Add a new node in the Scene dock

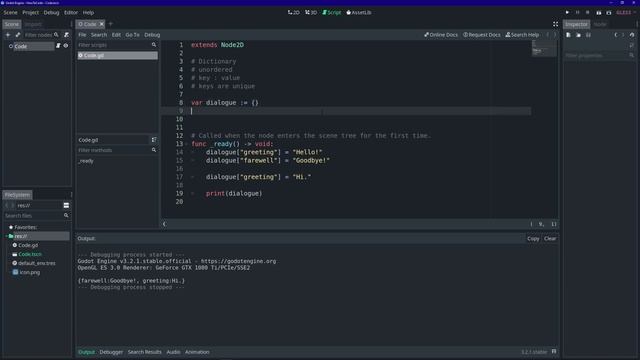pyautogui.click(x=8, y=35)
